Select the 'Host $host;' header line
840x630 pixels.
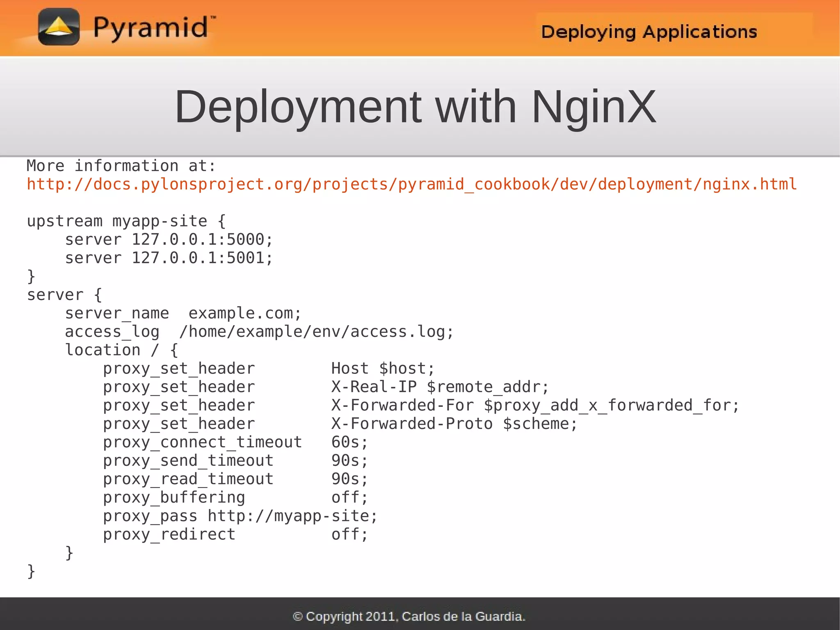pyautogui.click(x=269, y=369)
